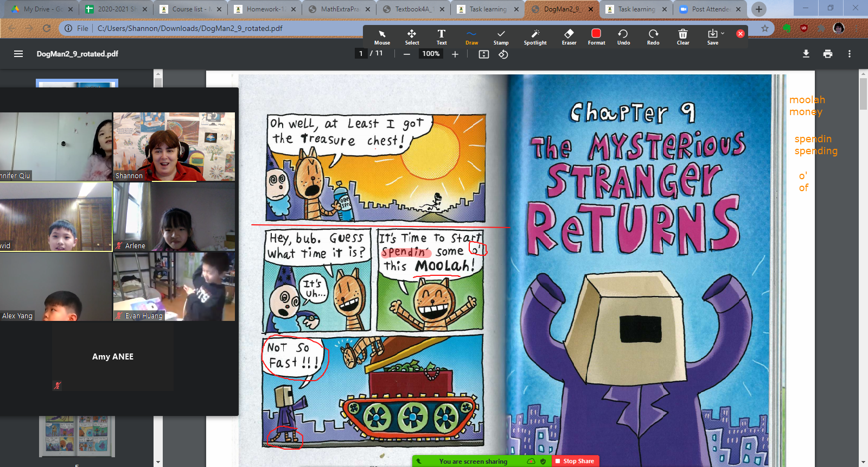Zoom out the PDF
The image size is (868, 467).
[407, 54]
